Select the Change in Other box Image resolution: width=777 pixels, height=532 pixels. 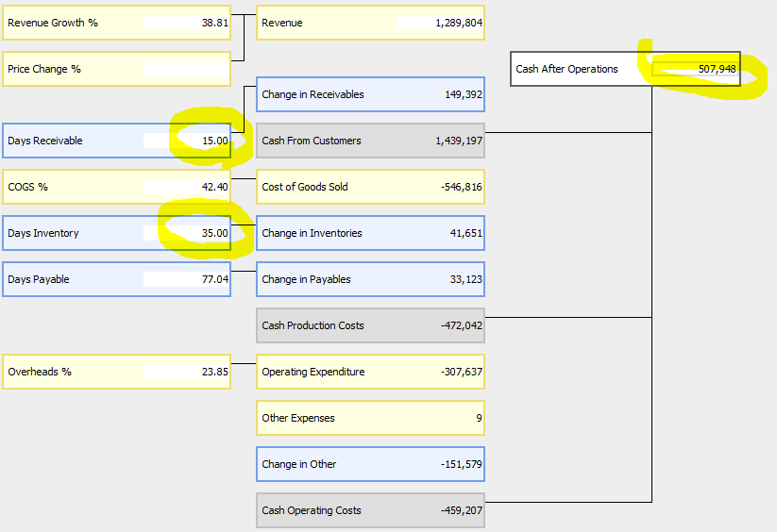(x=370, y=464)
